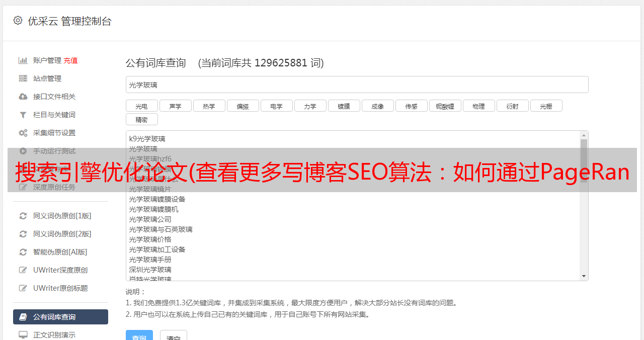Viewport: 644px width, 340px height.
Task: Select 光学玻璃与石英玻璃 in the results list
Action: point(160,229)
